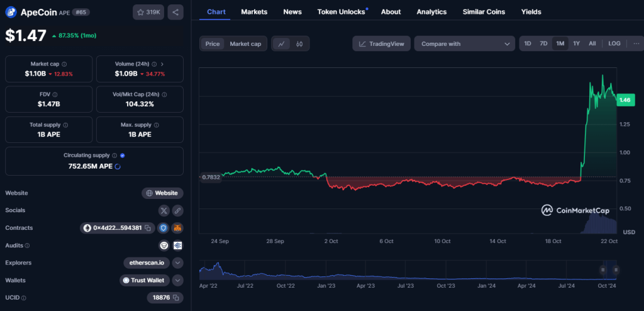
Task: Click the Market cap info icon
Action: (64, 64)
